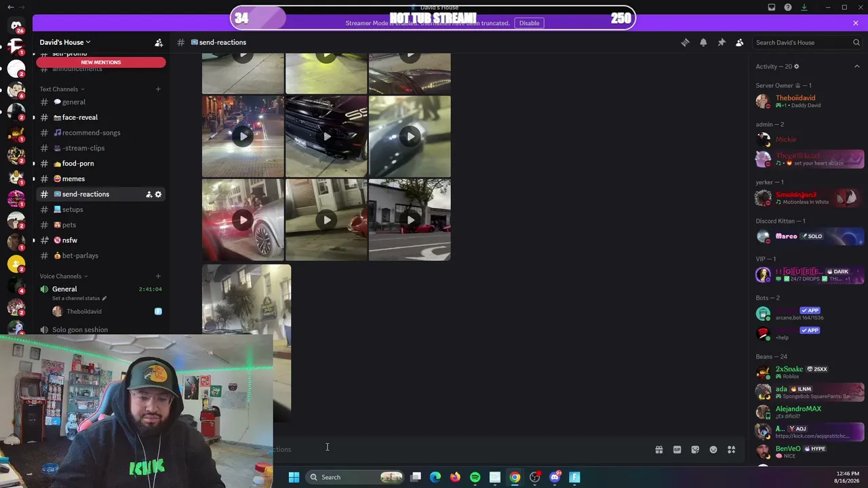Open the Apps launcher icon in message bar

point(731,449)
